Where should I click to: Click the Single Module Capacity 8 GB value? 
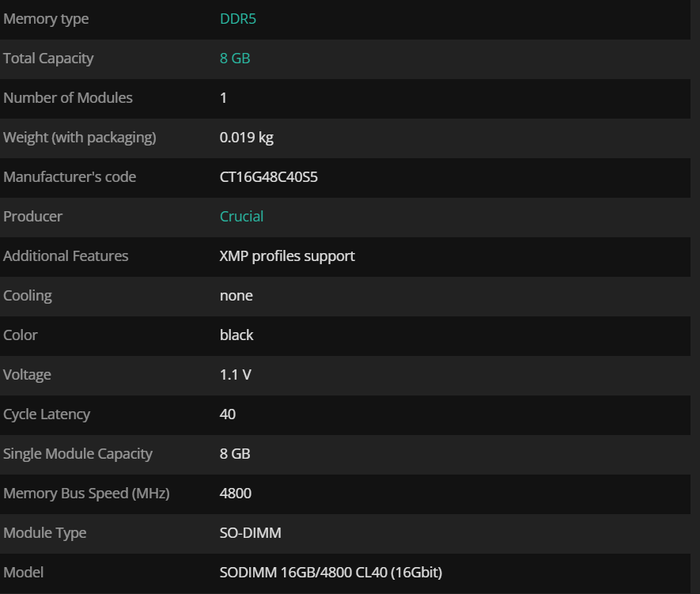(234, 454)
